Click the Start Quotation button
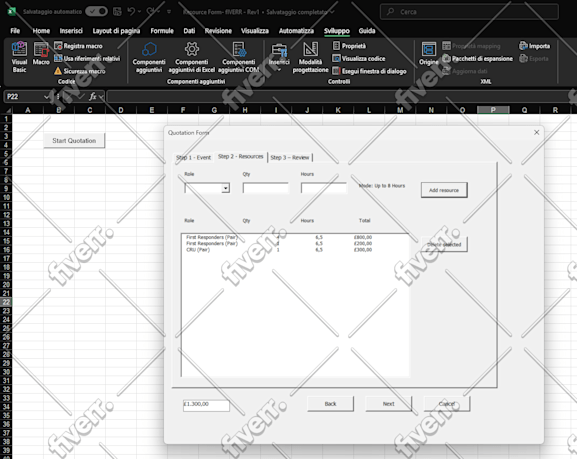This screenshot has width=577, height=459. point(74,141)
